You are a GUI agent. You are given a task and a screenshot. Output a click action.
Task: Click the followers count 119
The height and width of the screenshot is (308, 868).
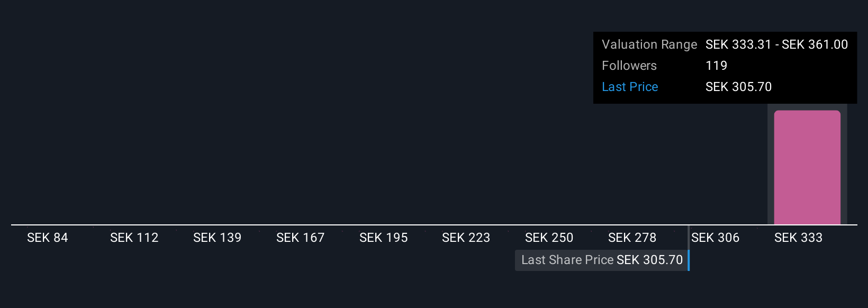[717, 66]
